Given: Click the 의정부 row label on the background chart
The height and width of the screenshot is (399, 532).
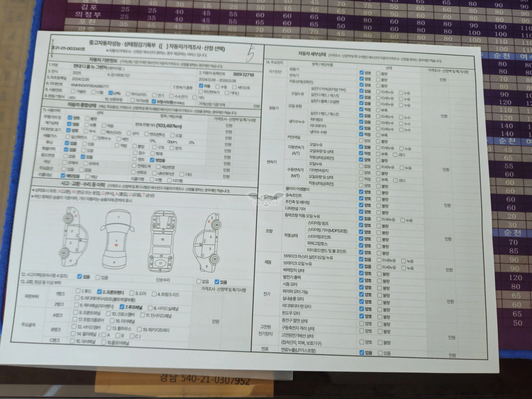Looking at the screenshot, I should [x=88, y=14].
